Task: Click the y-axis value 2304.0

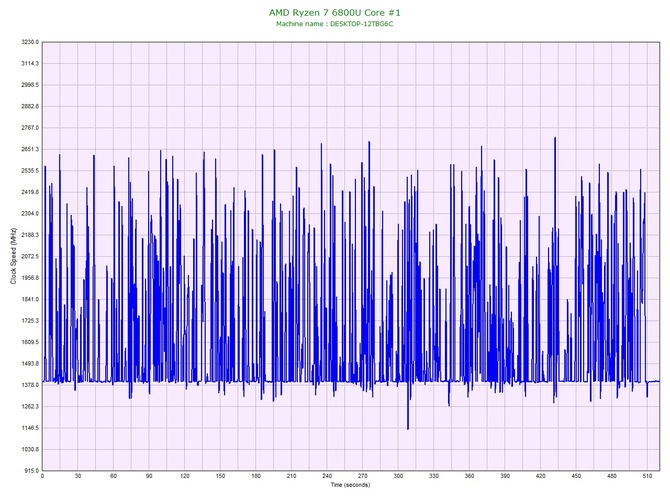Action: click(30, 214)
